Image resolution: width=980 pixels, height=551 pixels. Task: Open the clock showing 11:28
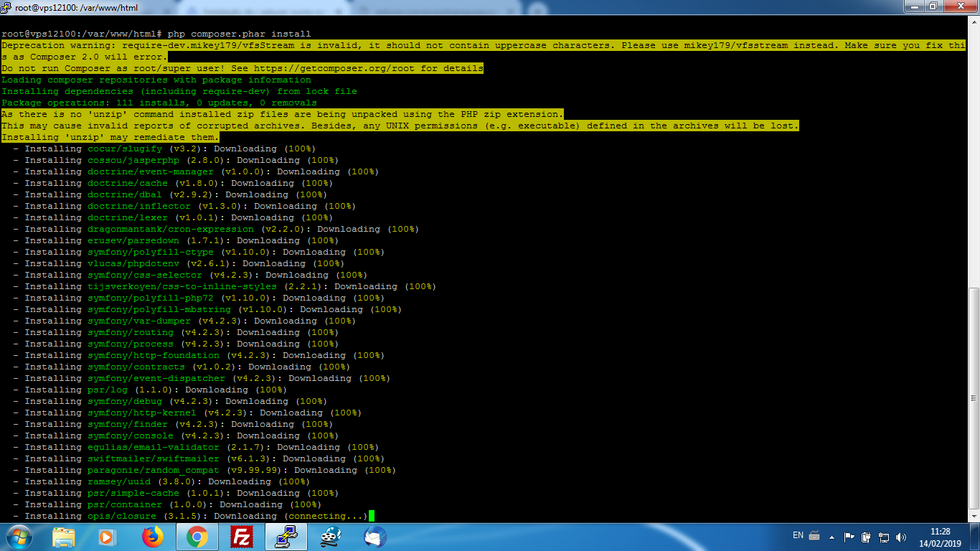click(940, 537)
